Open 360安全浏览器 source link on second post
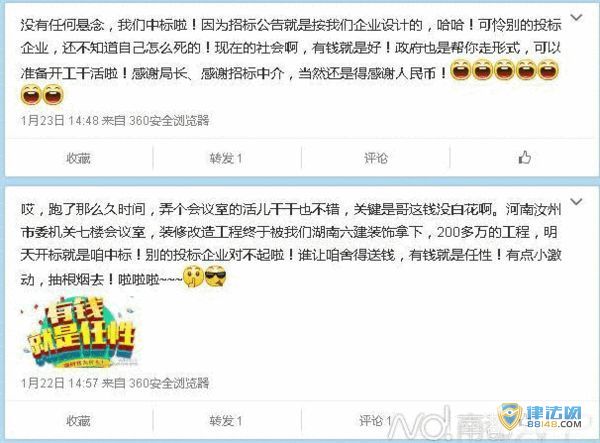 (169, 383)
